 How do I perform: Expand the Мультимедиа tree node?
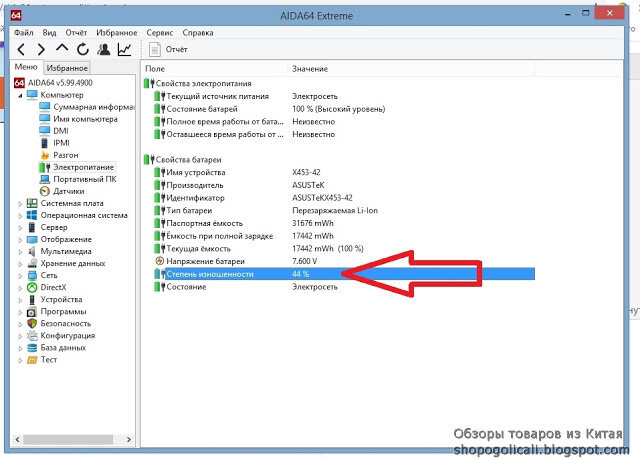point(20,252)
